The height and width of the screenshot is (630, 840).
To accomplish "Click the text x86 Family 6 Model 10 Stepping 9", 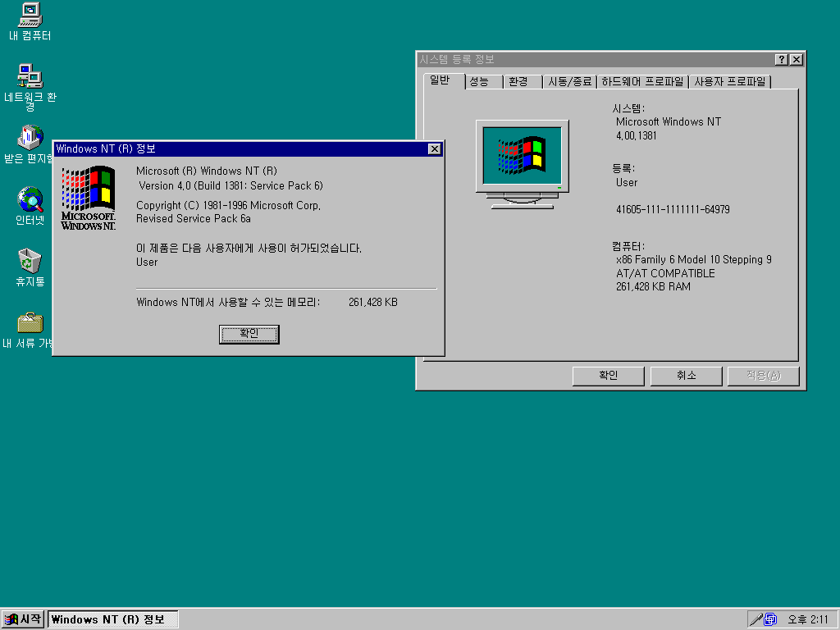I will 694,260.
